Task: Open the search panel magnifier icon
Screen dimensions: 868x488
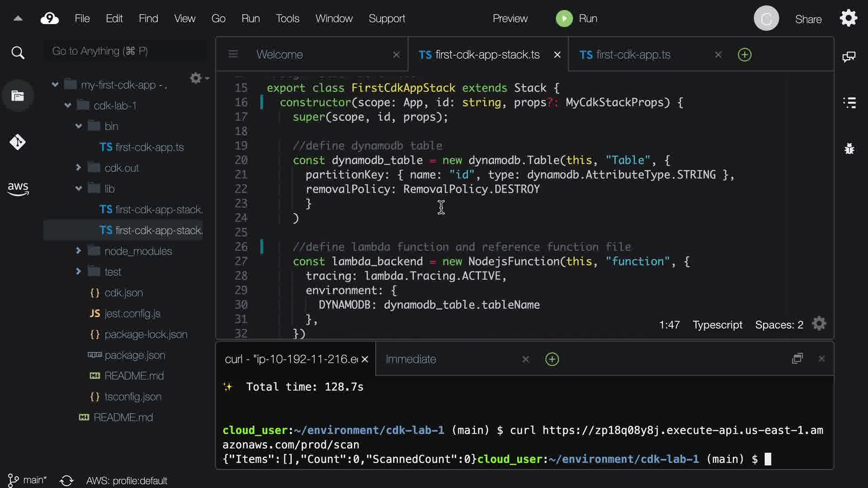Action: [x=18, y=53]
